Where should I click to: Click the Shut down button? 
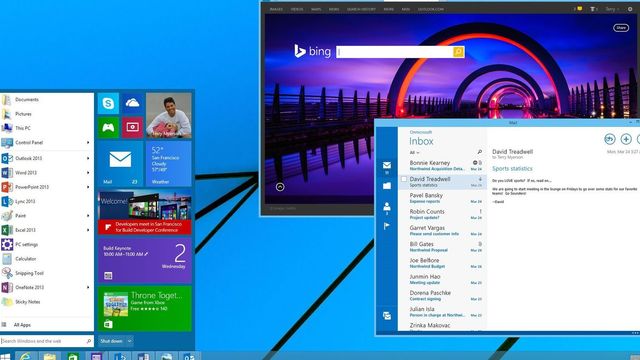coord(111,341)
